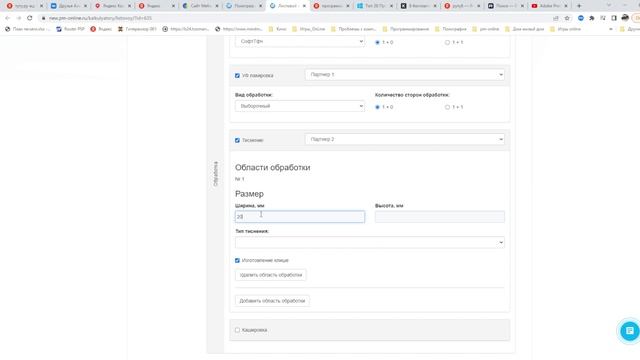Focus the Высота, мм input field
Screen dimensions: 640x360
pyautogui.click(x=440, y=217)
